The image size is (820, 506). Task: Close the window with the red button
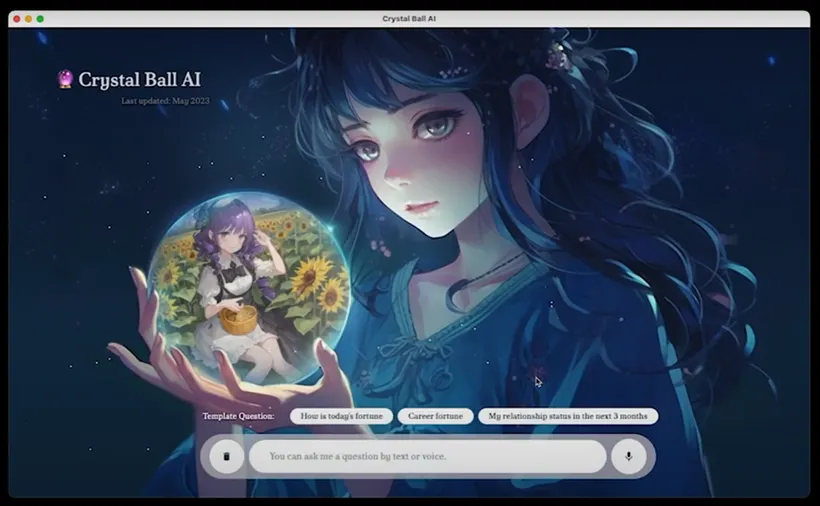coord(17,19)
